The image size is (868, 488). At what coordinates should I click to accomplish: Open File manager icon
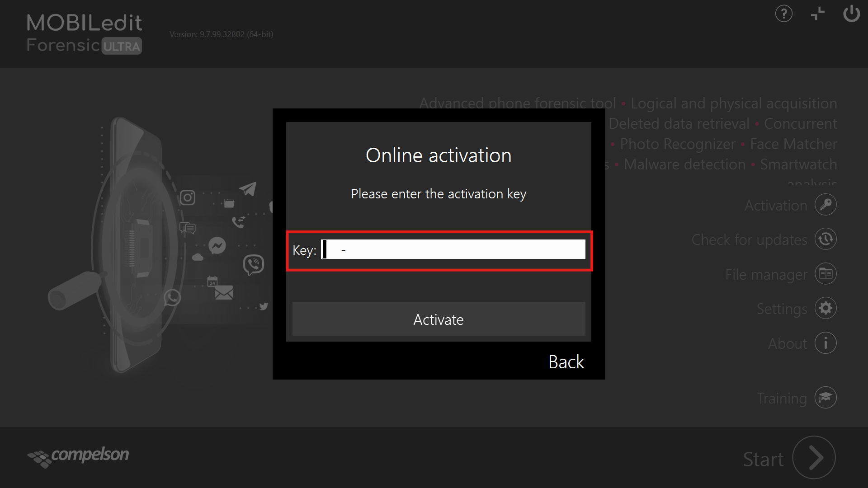826,274
